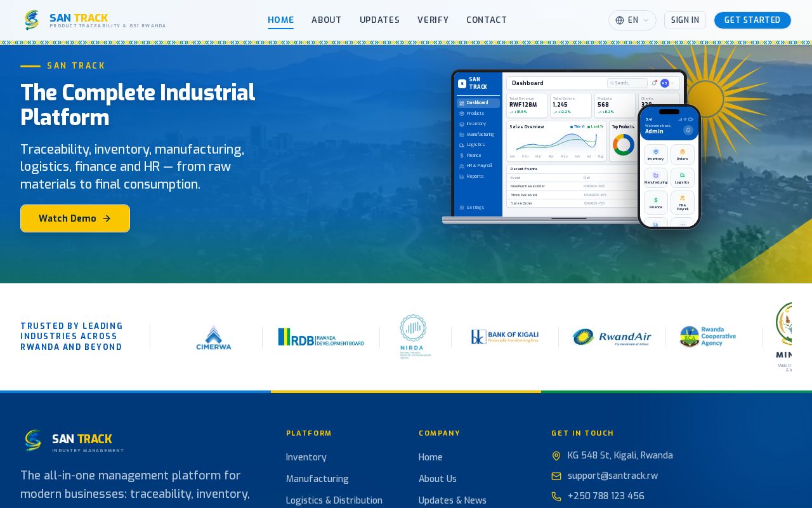Click the CIMERWA partner logo

pyautogui.click(x=214, y=337)
